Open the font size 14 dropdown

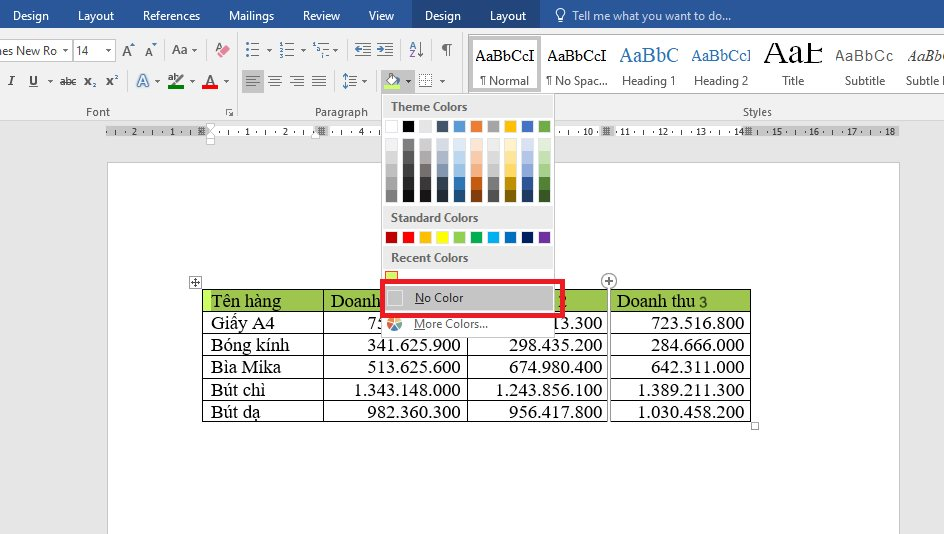108,51
